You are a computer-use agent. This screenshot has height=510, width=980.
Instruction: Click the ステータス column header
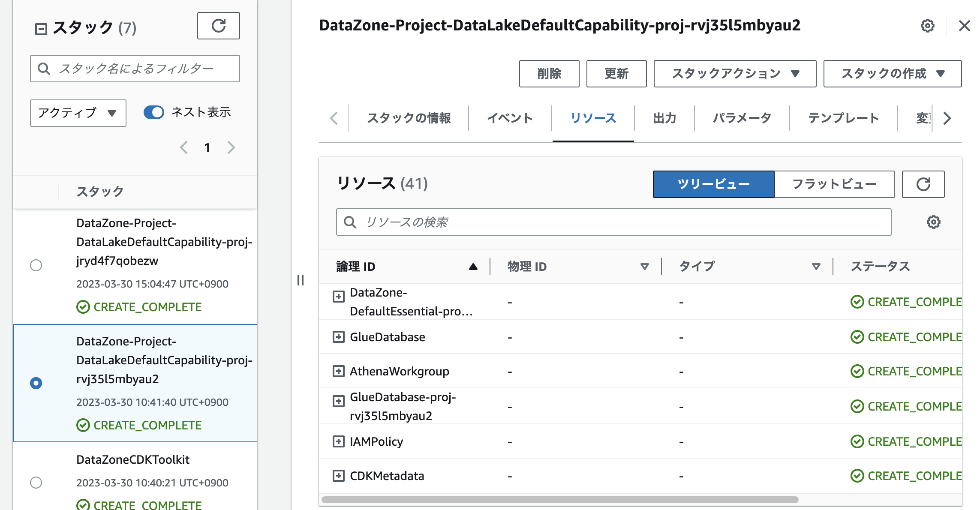pyautogui.click(x=880, y=267)
